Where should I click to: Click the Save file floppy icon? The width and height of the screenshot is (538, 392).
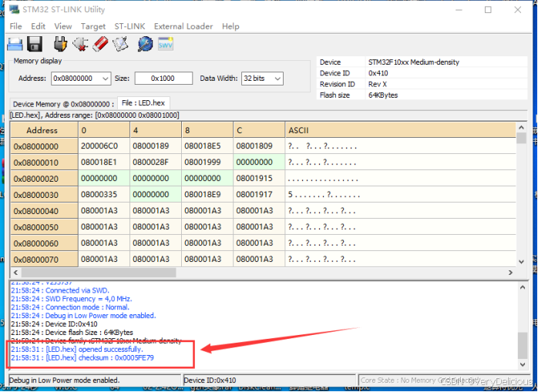(35, 44)
